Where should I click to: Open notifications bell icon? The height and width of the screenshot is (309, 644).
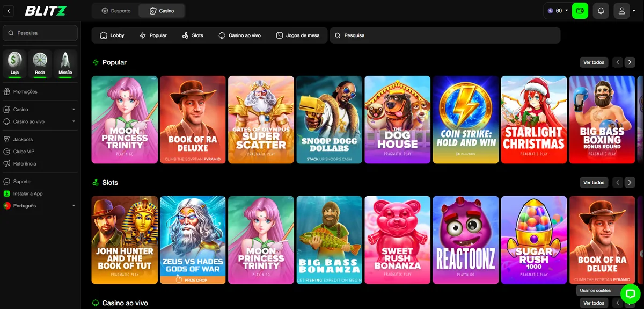point(601,11)
